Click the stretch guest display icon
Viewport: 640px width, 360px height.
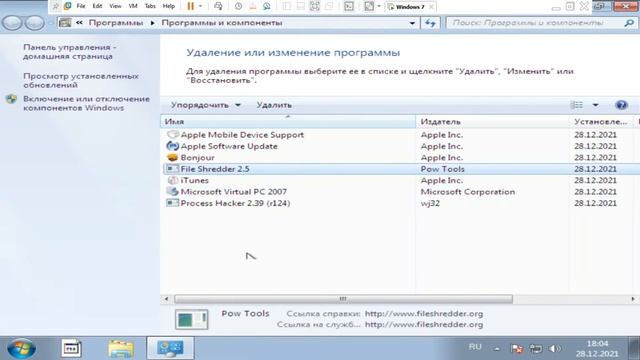pos(369,6)
